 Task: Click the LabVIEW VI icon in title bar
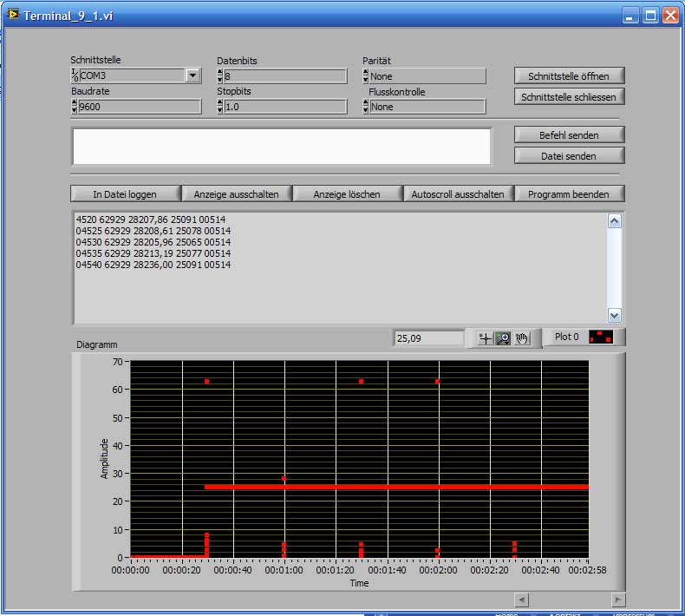(x=13, y=16)
